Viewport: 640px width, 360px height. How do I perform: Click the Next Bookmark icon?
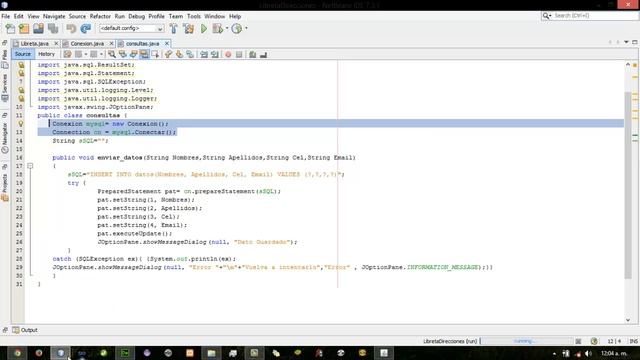[179, 54]
